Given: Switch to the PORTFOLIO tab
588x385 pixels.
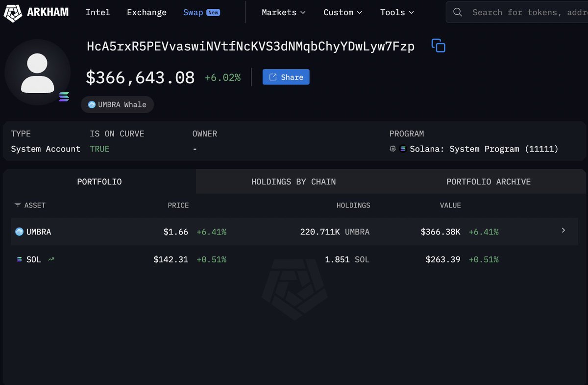Looking at the screenshot, I should click(99, 181).
